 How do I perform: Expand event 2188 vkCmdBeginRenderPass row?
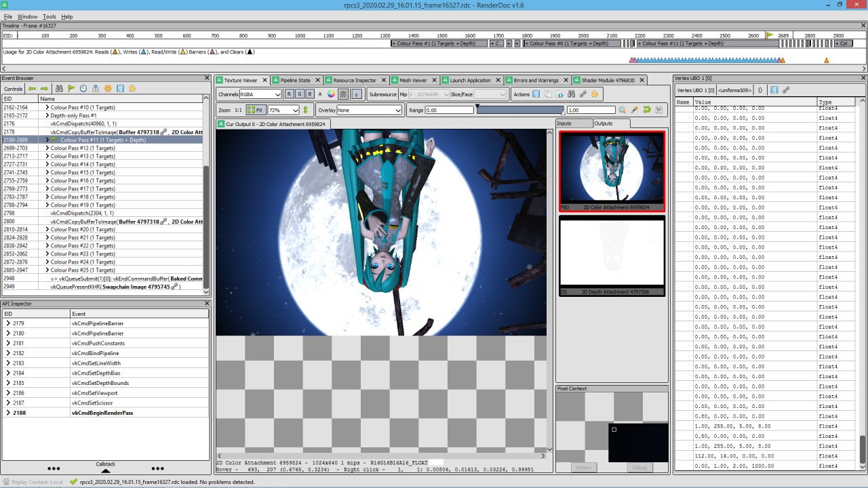(x=7, y=413)
